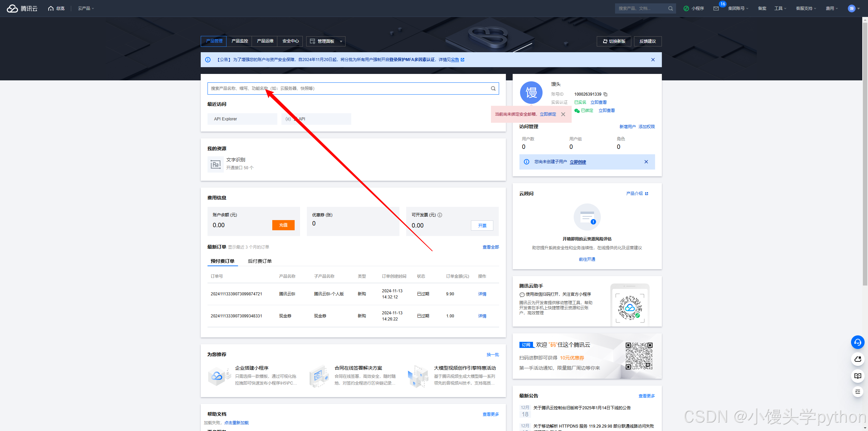Click the floating documentation book icon
The height and width of the screenshot is (431, 868).
857,376
